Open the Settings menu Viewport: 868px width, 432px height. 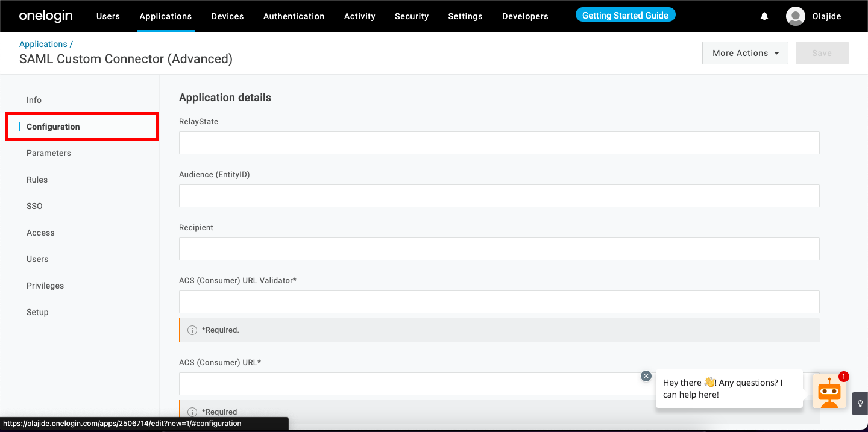[465, 16]
